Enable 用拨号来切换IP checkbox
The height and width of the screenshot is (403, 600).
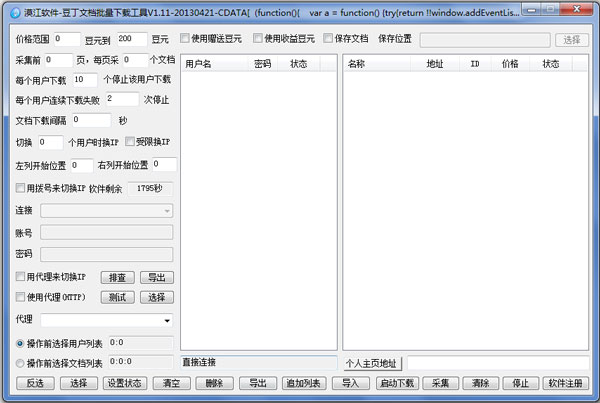click(20, 188)
